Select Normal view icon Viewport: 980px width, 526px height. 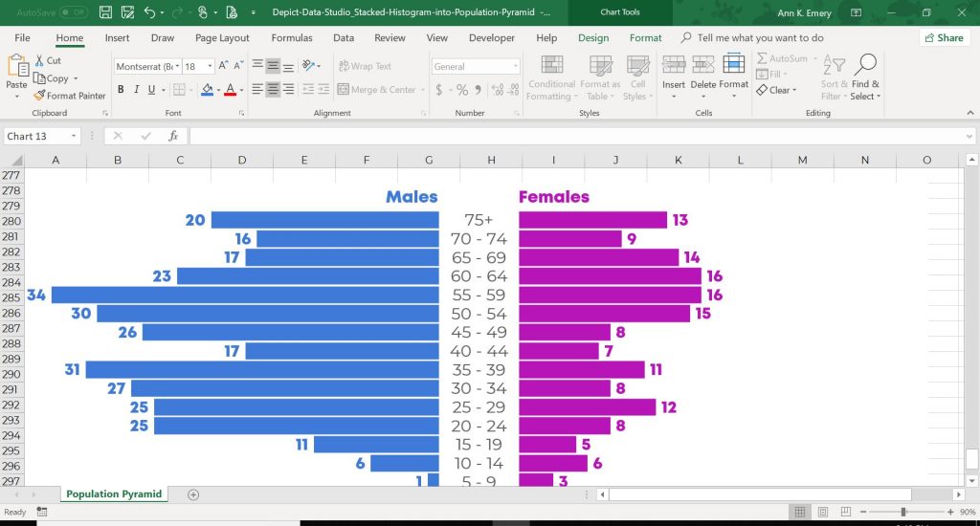799,512
